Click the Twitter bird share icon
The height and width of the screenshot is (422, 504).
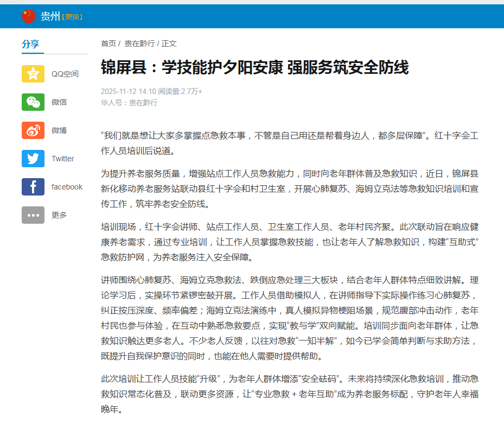(x=33, y=159)
